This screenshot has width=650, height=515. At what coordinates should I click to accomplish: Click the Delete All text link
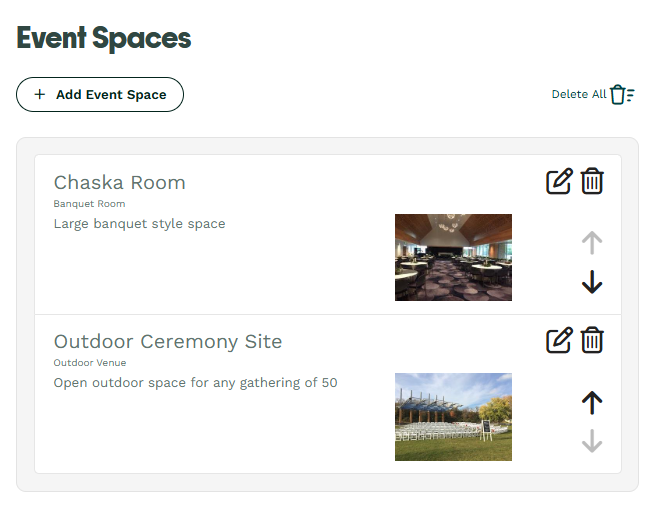tap(579, 95)
